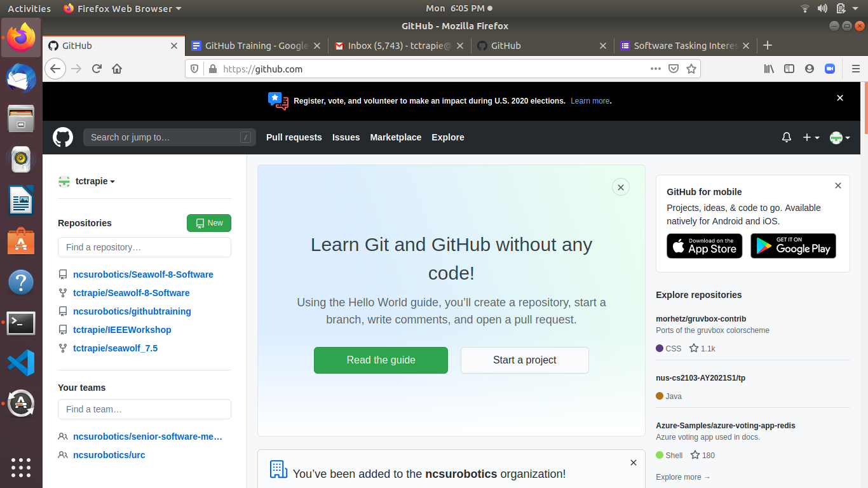Open Issues in GitHub header

click(346, 137)
